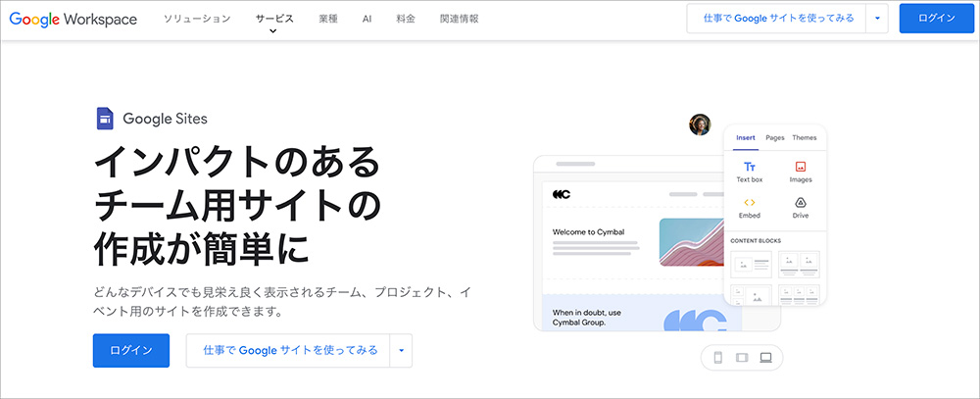The width and height of the screenshot is (980, 399).
Task: Switch to the Insert tab
Action: pos(746,137)
